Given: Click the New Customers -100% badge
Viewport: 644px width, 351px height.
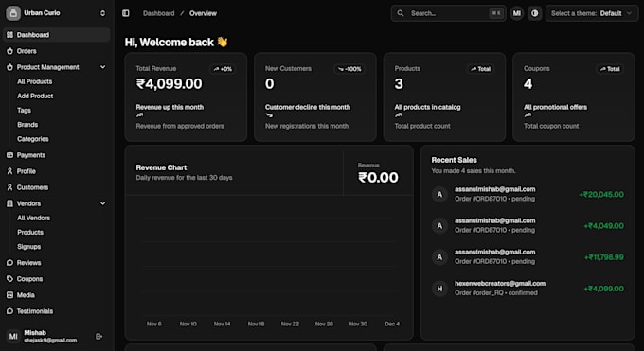Looking at the screenshot, I should click(349, 69).
